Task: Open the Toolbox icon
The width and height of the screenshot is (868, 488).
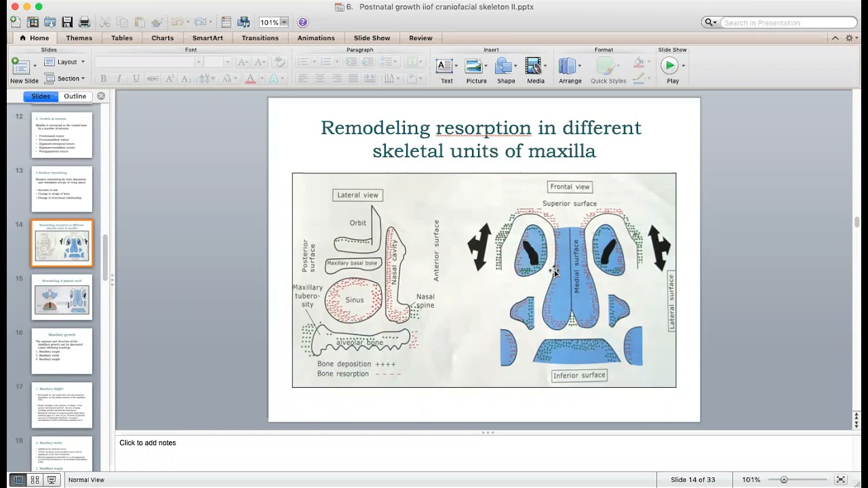Action: coord(226,22)
